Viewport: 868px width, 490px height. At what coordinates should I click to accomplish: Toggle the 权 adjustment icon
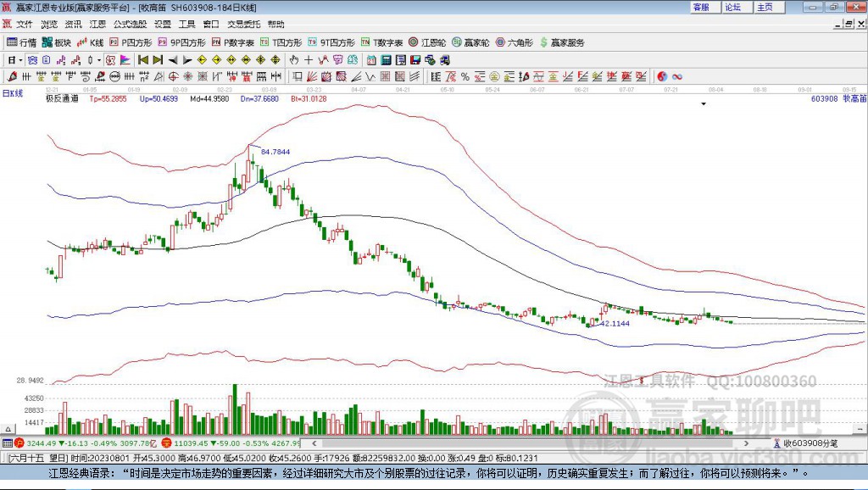point(110,60)
